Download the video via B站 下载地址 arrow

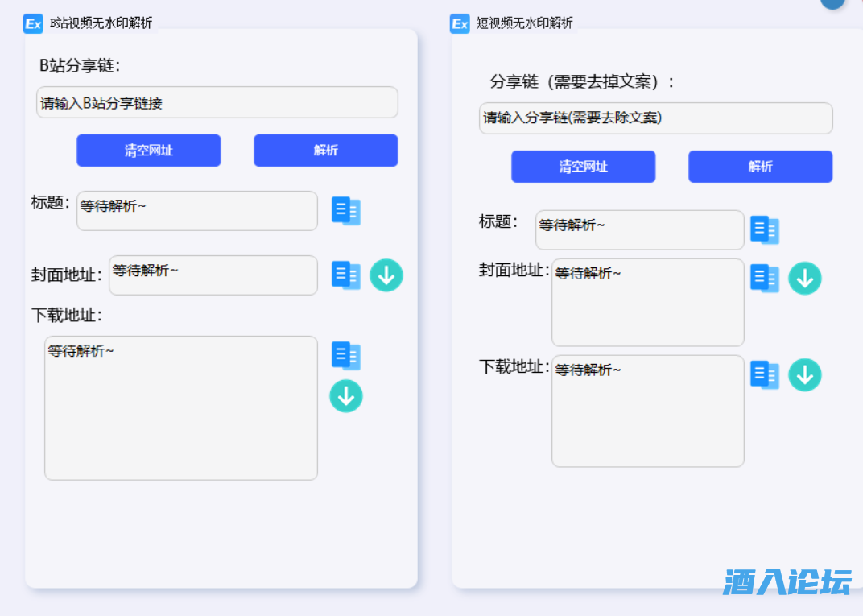[346, 396]
